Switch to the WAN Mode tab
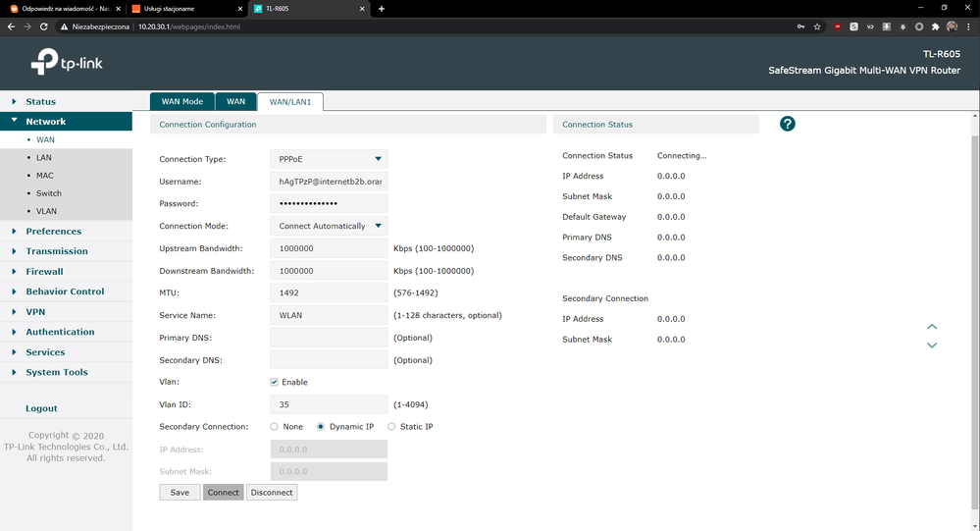 (181, 101)
